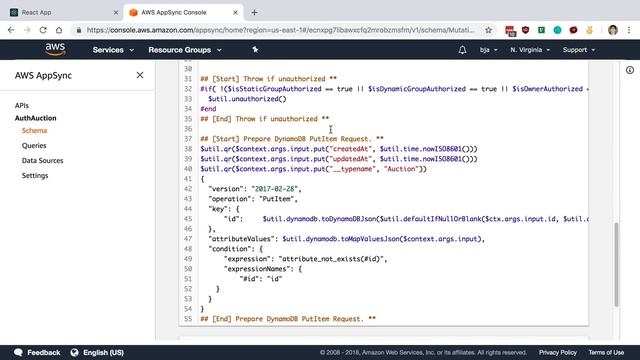
Task: Open the N. Virginia region dropdown
Action: tap(530, 50)
